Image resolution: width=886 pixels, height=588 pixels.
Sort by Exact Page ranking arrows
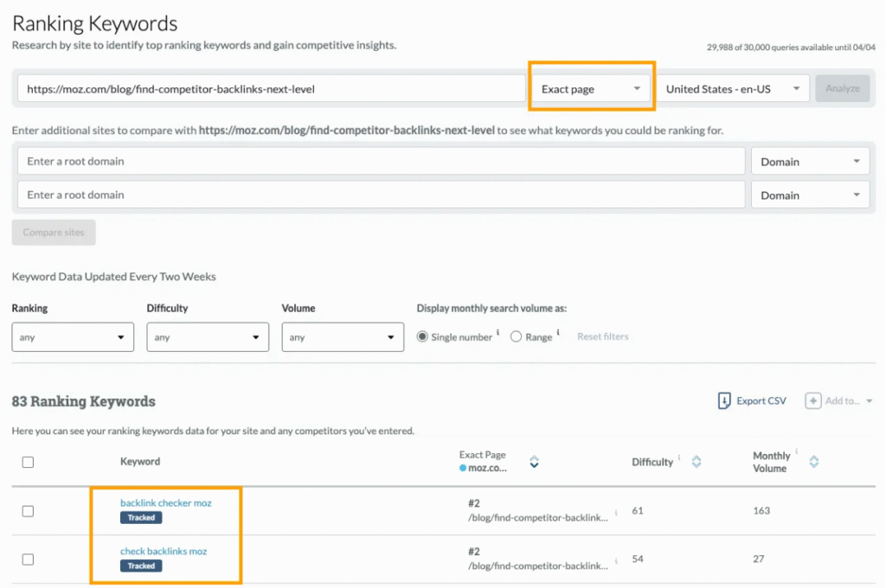(x=534, y=462)
